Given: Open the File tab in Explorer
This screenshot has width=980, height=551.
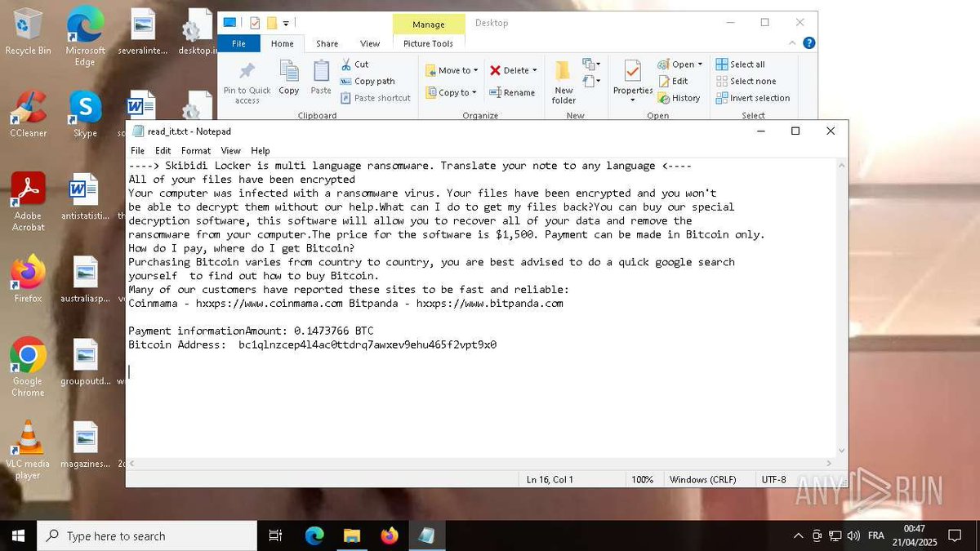Looking at the screenshot, I should [x=238, y=44].
